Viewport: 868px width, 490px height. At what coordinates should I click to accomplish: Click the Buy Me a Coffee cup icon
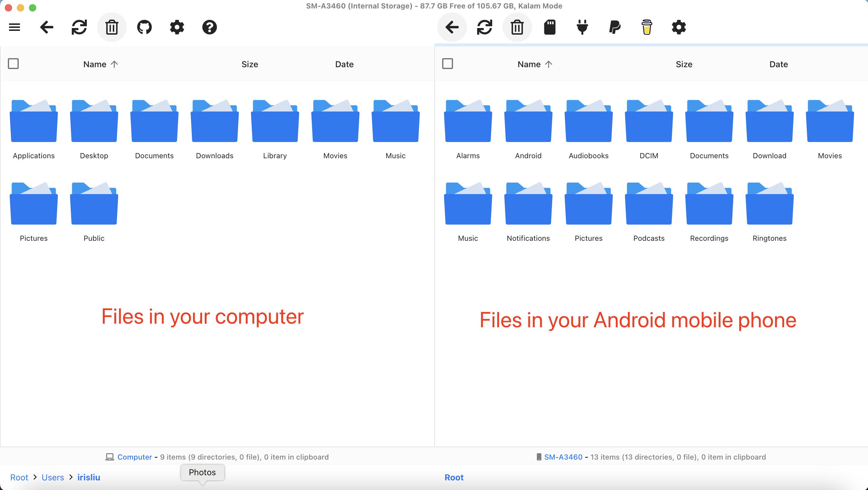(647, 27)
